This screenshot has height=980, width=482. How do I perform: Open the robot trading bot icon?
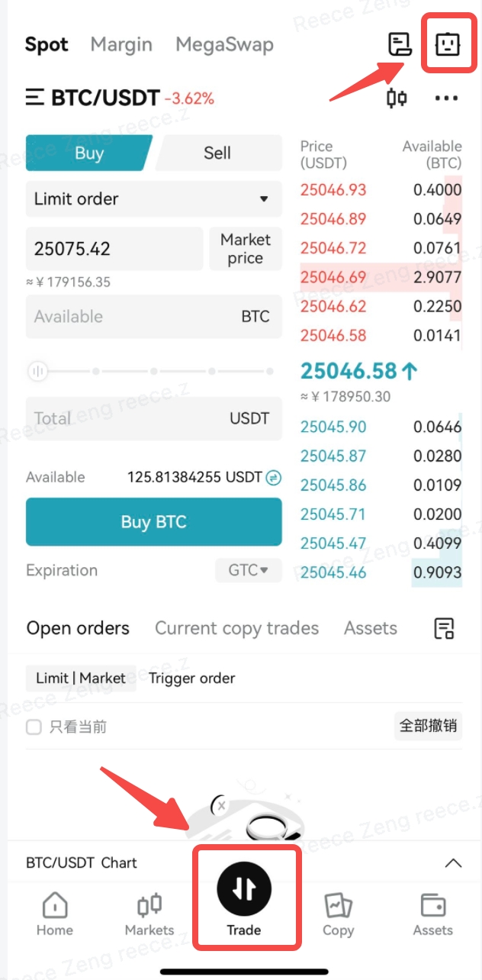point(447,44)
